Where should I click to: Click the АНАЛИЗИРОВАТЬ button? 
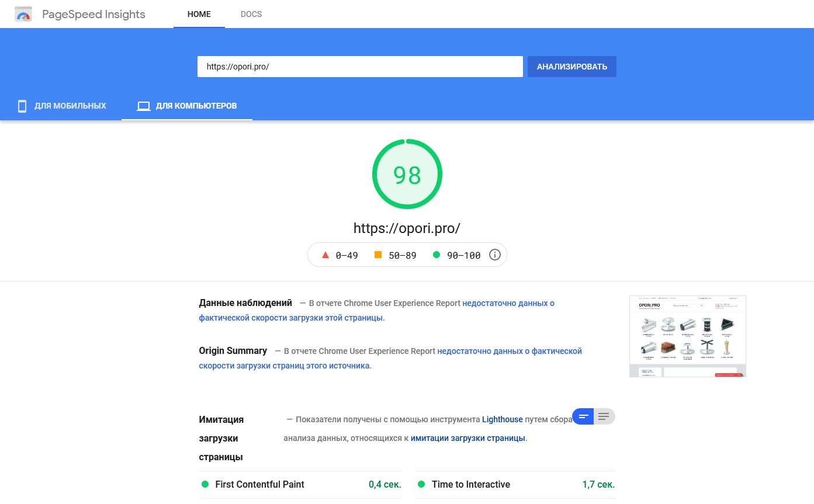coord(572,67)
